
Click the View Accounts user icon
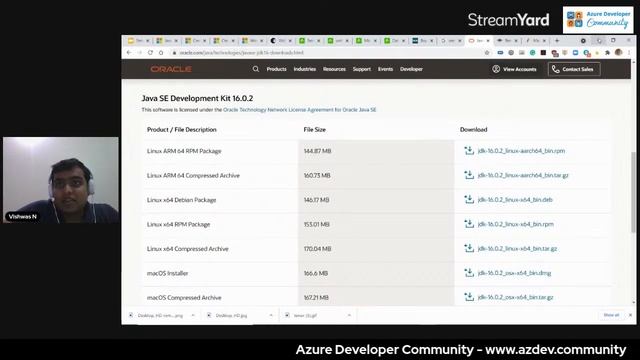pos(496,69)
